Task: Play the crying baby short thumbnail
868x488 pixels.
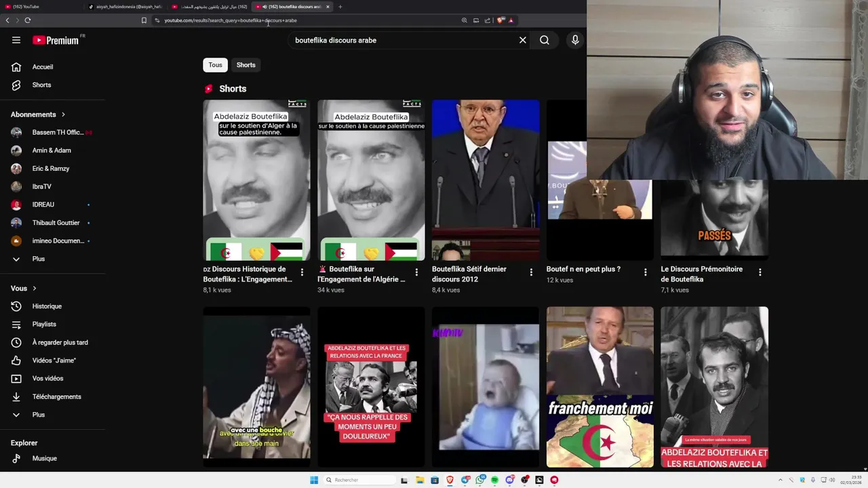Action: tap(486, 387)
